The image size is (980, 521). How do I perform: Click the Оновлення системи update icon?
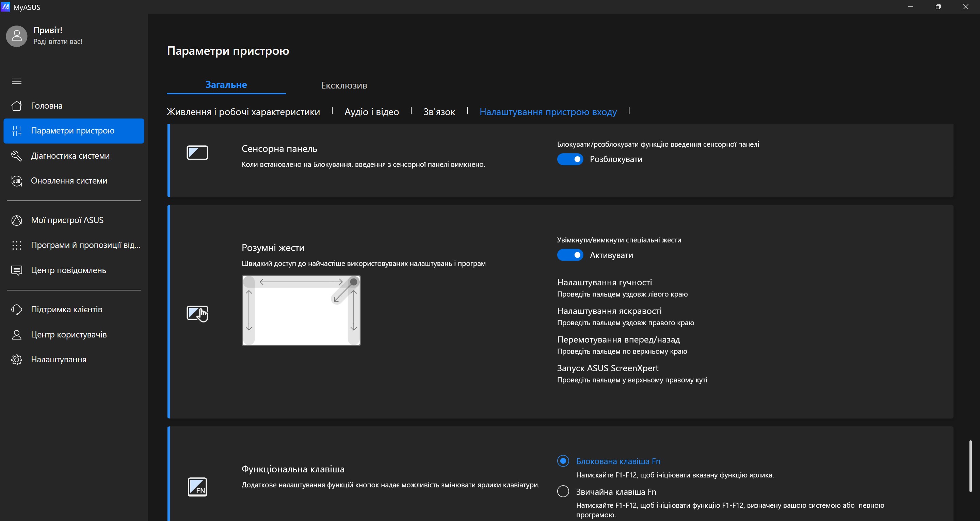[x=16, y=181]
